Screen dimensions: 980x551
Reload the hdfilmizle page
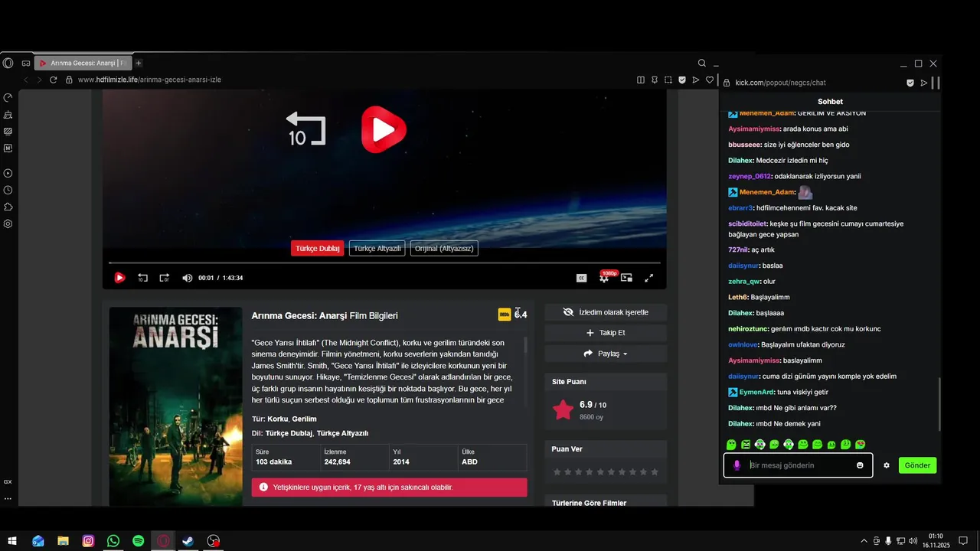point(53,80)
